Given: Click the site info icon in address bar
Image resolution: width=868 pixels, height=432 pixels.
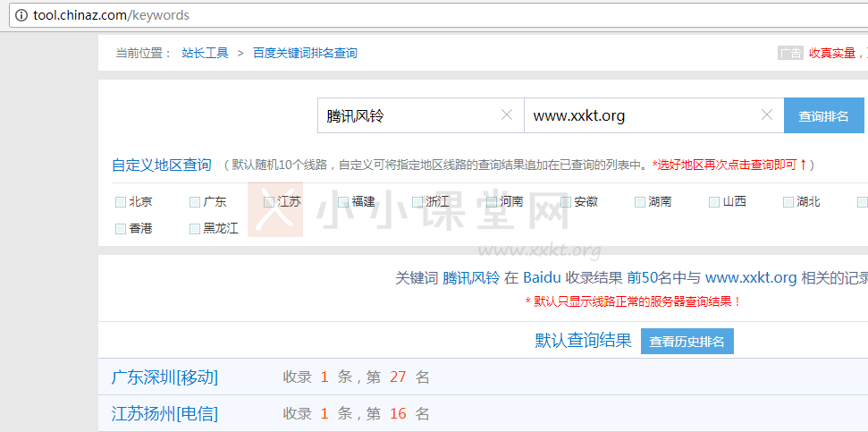Looking at the screenshot, I should (x=21, y=15).
